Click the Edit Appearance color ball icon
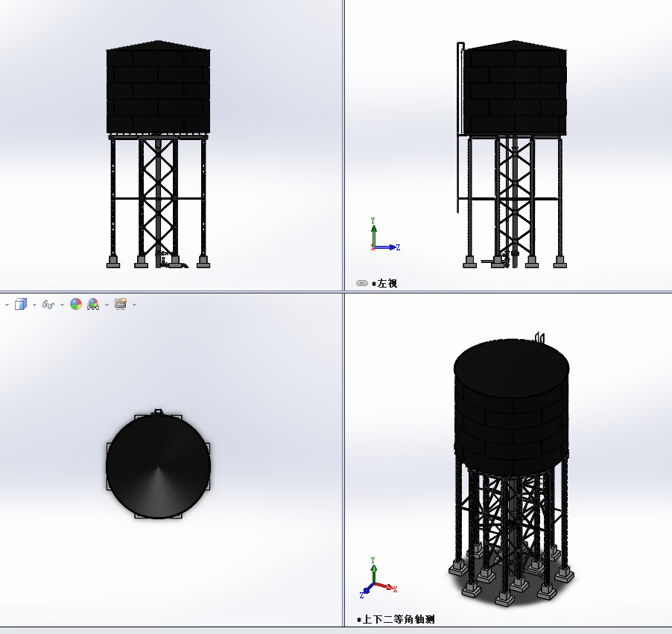 click(76, 305)
